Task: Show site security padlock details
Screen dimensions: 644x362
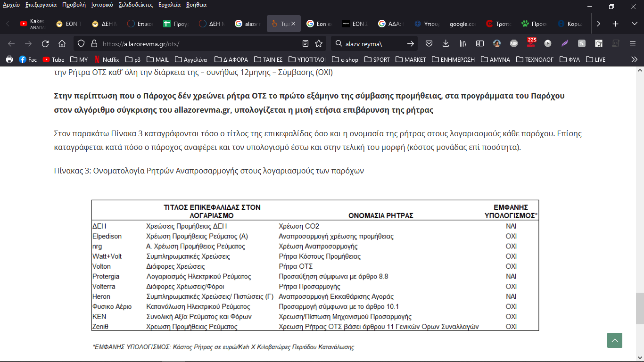Action: coord(94,43)
